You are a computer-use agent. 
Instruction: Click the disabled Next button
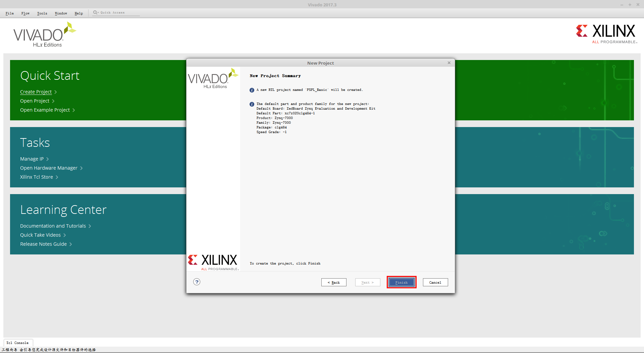pyautogui.click(x=368, y=282)
